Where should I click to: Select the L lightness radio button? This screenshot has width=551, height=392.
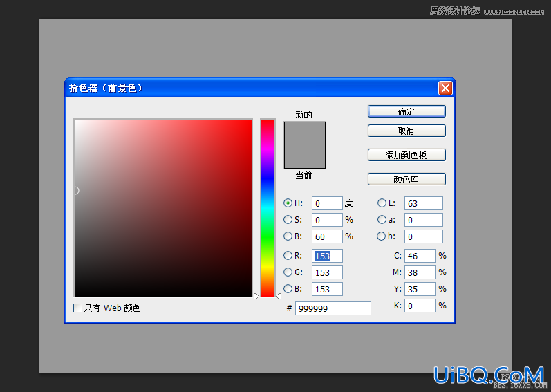pyautogui.click(x=382, y=203)
